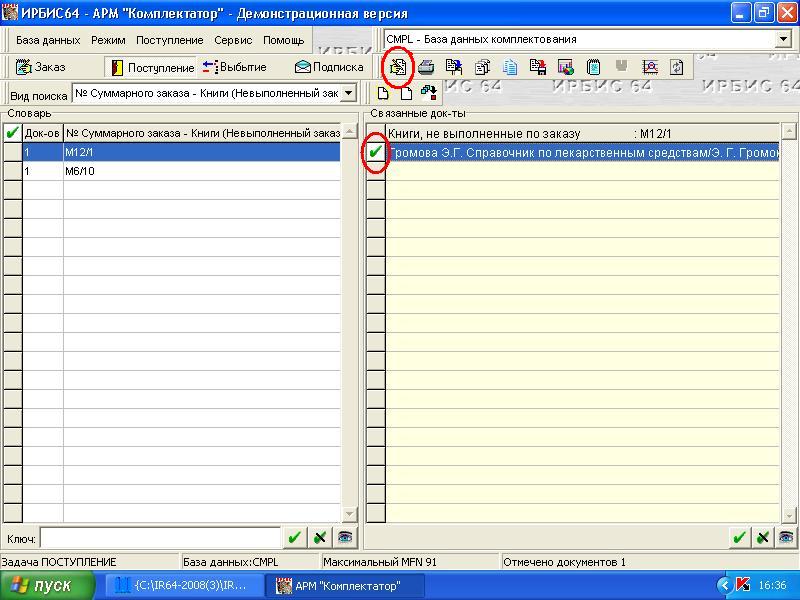Click the crossed checkmark below linked documents

(x=763, y=538)
